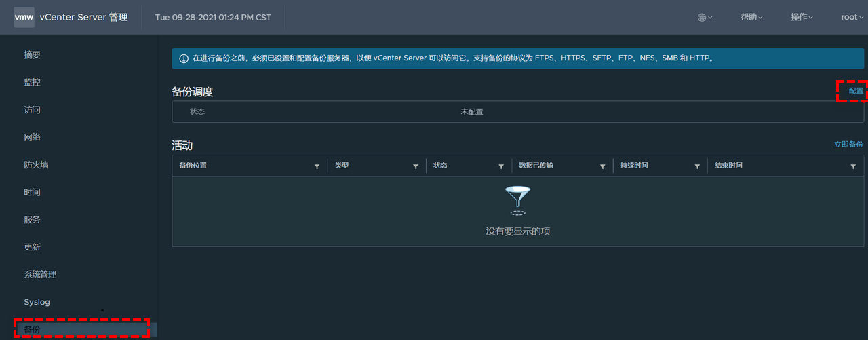Filter the 备份位置 column

tap(317, 166)
